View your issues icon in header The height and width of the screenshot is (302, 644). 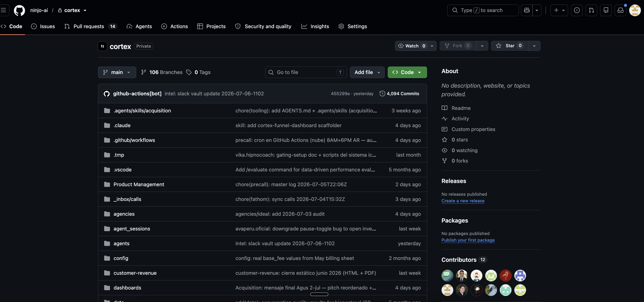[577, 10]
